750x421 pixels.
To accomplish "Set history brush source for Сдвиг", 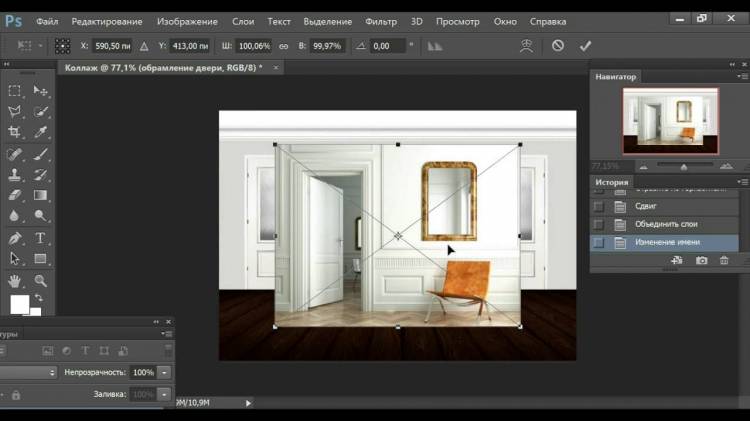I will click(x=598, y=206).
